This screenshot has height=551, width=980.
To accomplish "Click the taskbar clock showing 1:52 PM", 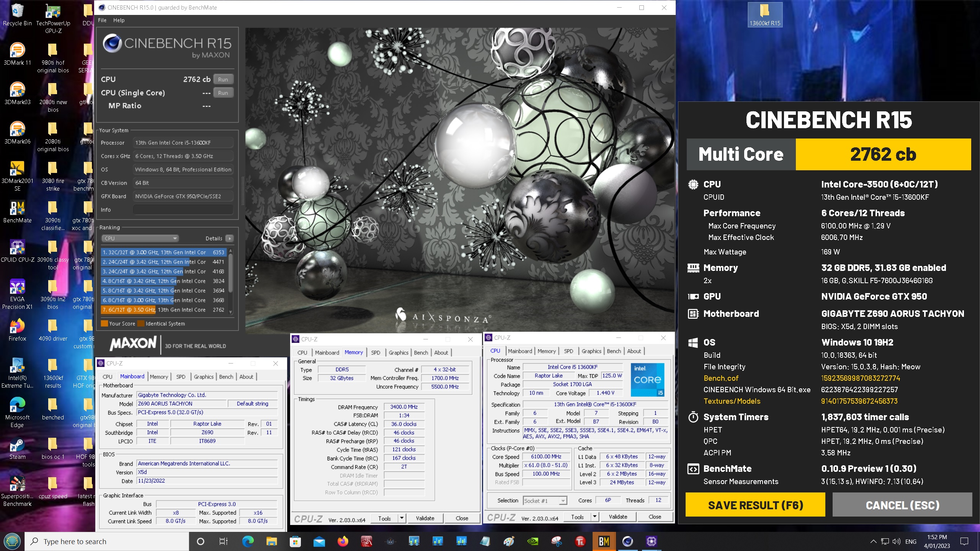I will [937, 541].
